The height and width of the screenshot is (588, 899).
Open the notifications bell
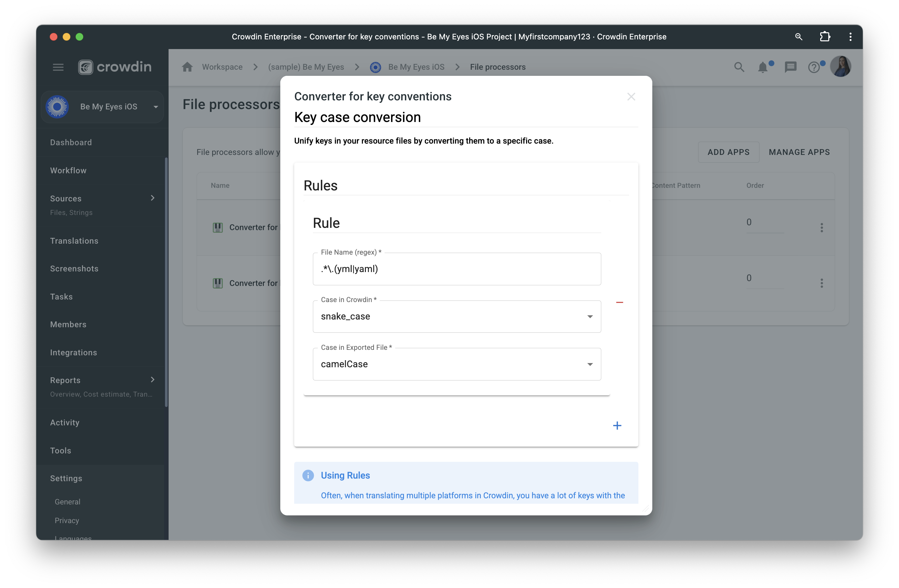coord(763,67)
